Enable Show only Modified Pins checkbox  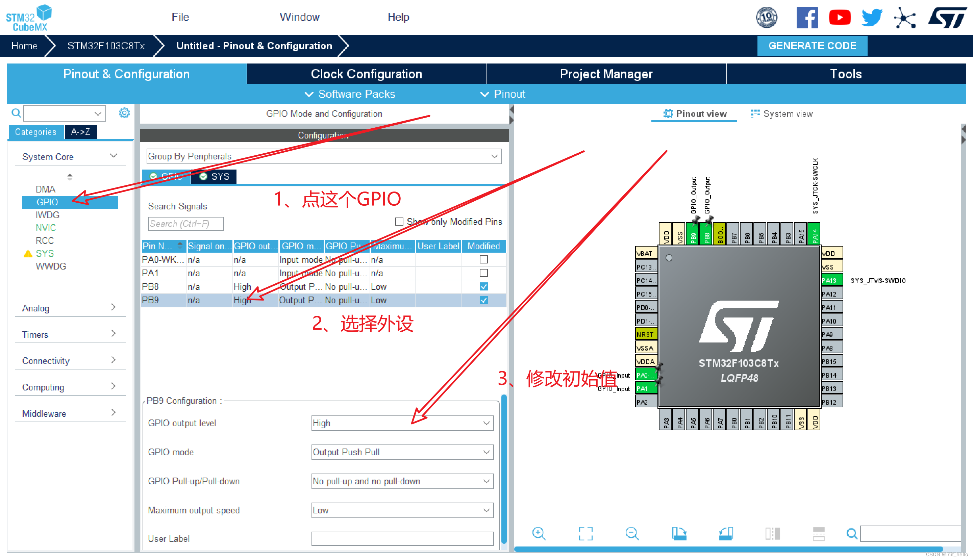click(399, 222)
